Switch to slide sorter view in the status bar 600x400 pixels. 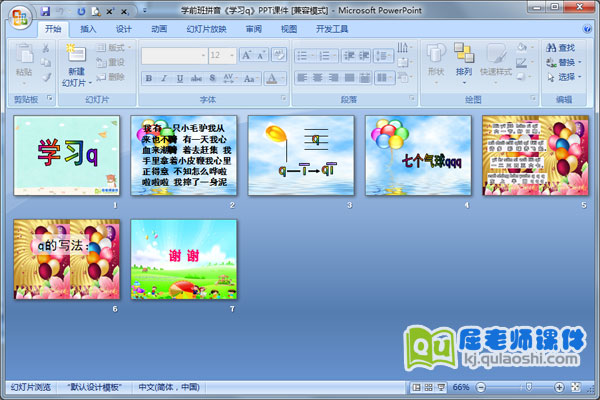(429, 387)
